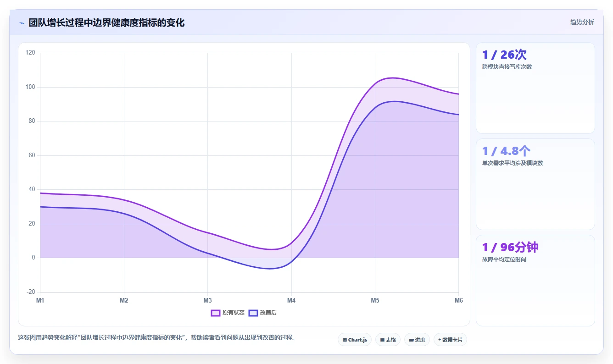613x364 pixels.
Task: Click the trend icon beside the title
Action: [22, 22]
